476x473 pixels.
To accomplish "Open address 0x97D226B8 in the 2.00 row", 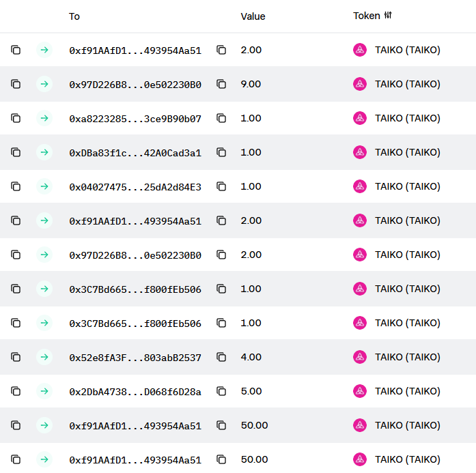I will coord(135,255).
